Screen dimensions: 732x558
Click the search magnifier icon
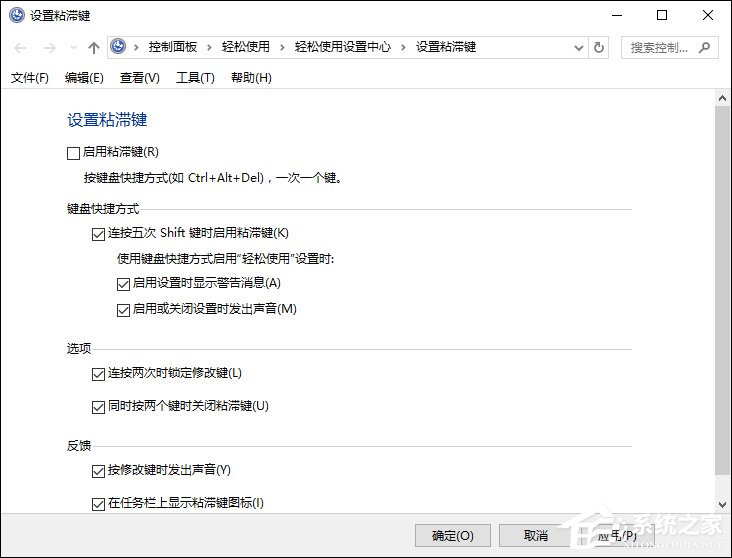tap(704, 47)
